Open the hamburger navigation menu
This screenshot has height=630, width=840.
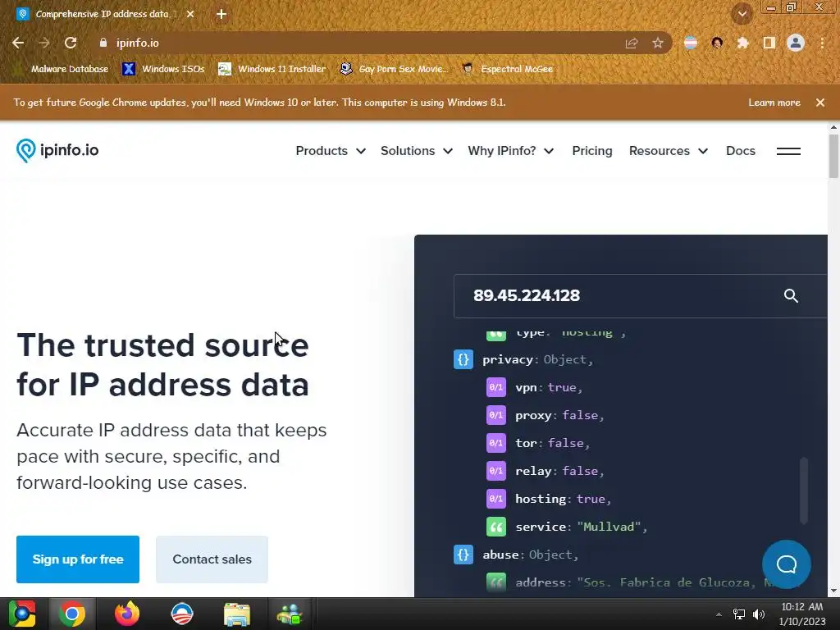click(788, 151)
